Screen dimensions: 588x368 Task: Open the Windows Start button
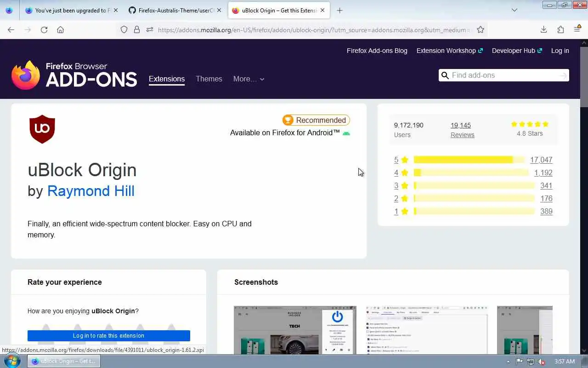(12, 361)
